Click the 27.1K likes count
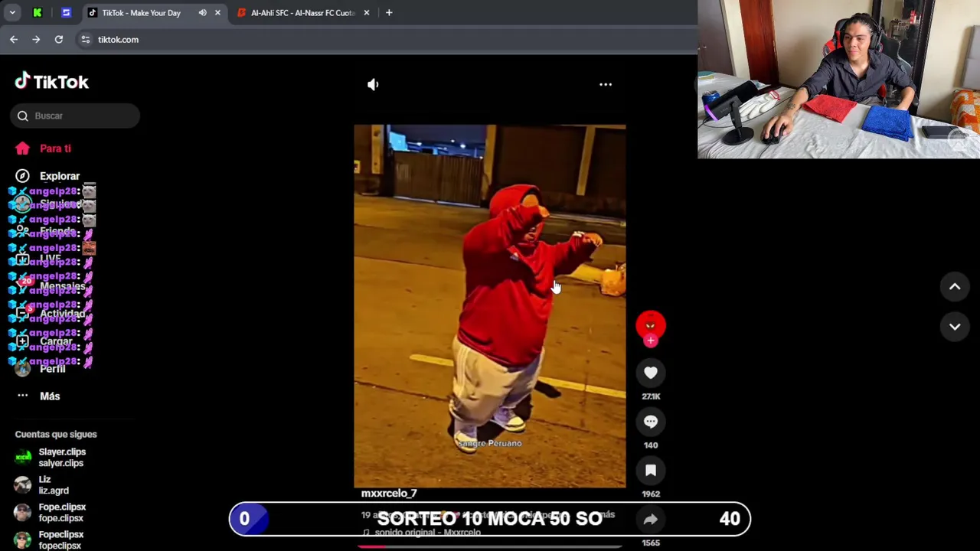The image size is (980, 551). click(x=651, y=396)
